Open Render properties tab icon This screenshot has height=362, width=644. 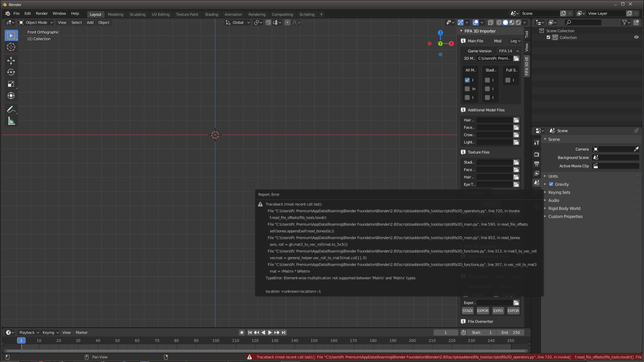click(537, 154)
